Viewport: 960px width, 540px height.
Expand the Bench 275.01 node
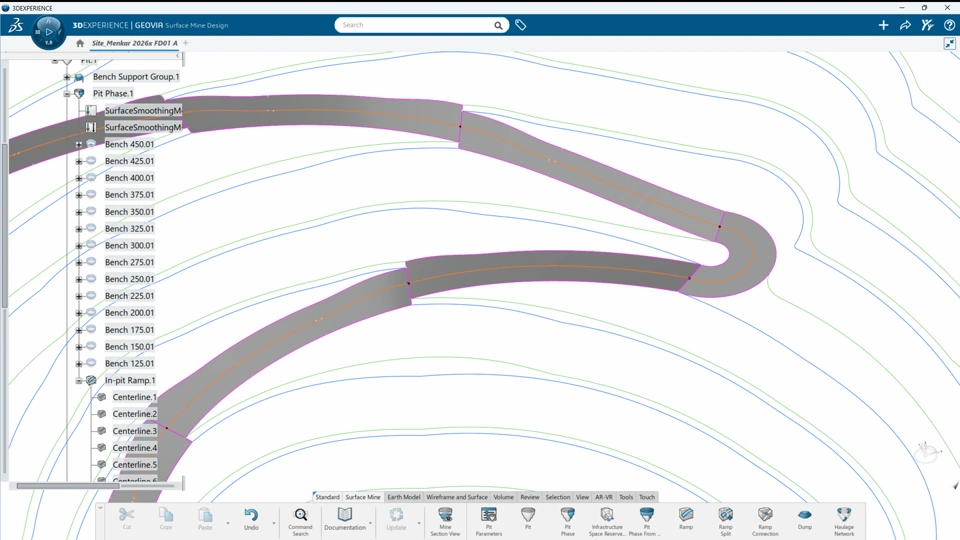pyautogui.click(x=78, y=263)
